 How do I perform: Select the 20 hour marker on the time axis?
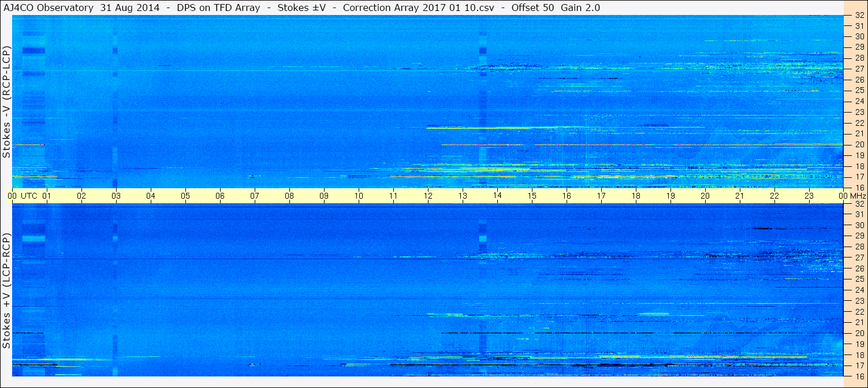(x=705, y=196)
